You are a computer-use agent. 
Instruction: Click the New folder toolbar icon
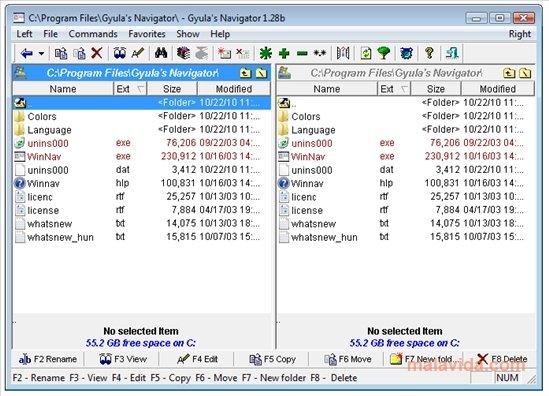224,54
